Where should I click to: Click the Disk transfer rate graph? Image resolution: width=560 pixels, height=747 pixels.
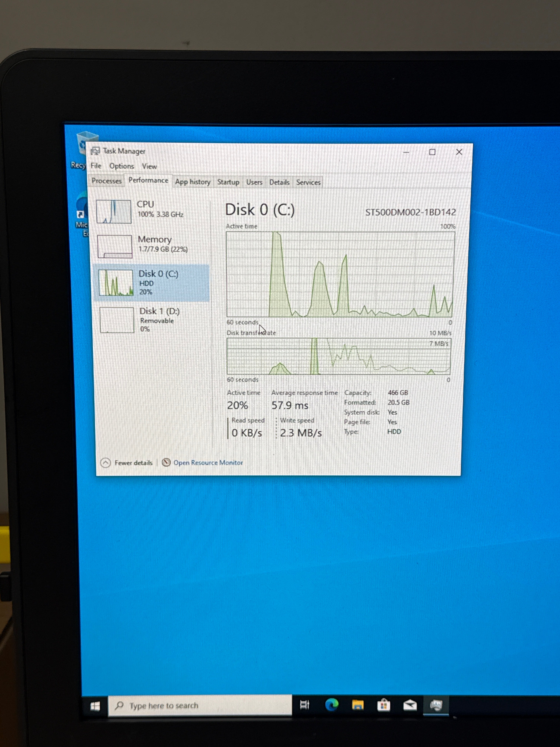(x=339, y=356)
